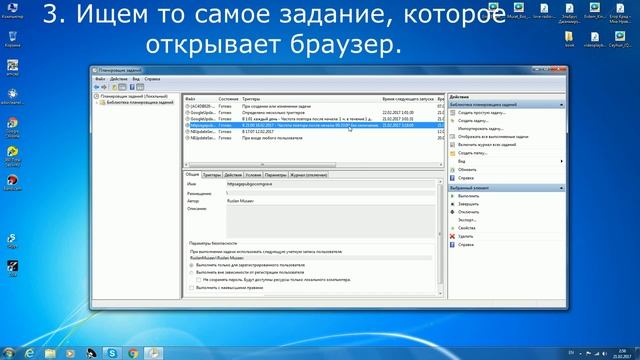Click the Состояние column header

click(228, 99)
